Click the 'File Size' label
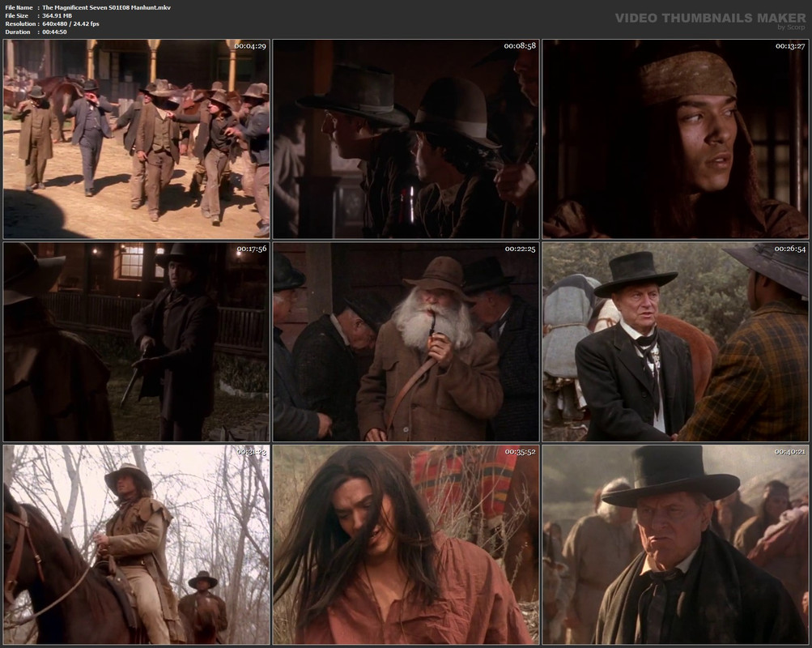Screen dimensions: 812x648 [x=16, y=15]
